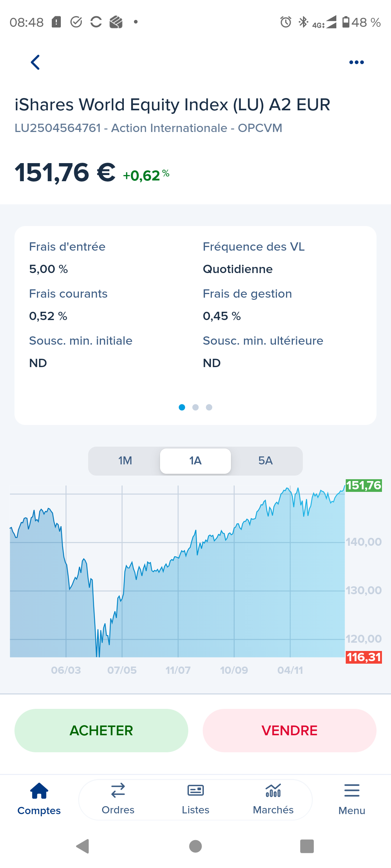This screenshot has width=391, height=868.
Task: Open the Marchés chart icon
Action: pyautogui.click(x=273, y=791)
